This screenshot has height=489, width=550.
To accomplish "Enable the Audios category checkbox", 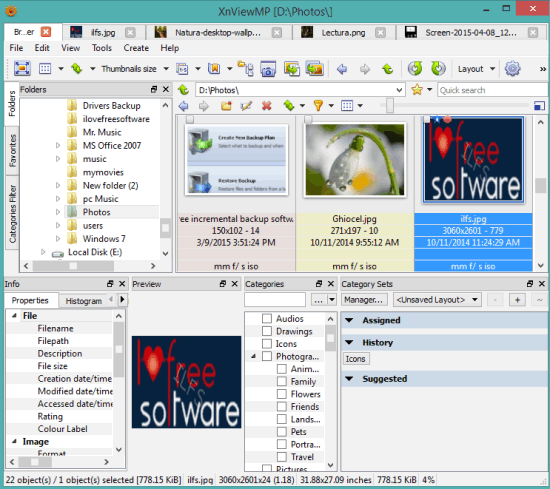I will click(x=267, y=319).
